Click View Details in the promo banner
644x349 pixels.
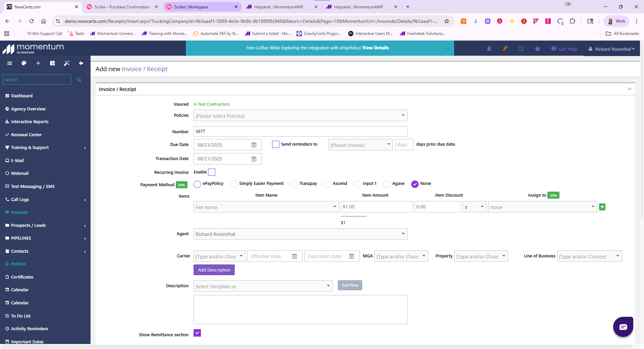pyautogui.click(x=376, y=48)
